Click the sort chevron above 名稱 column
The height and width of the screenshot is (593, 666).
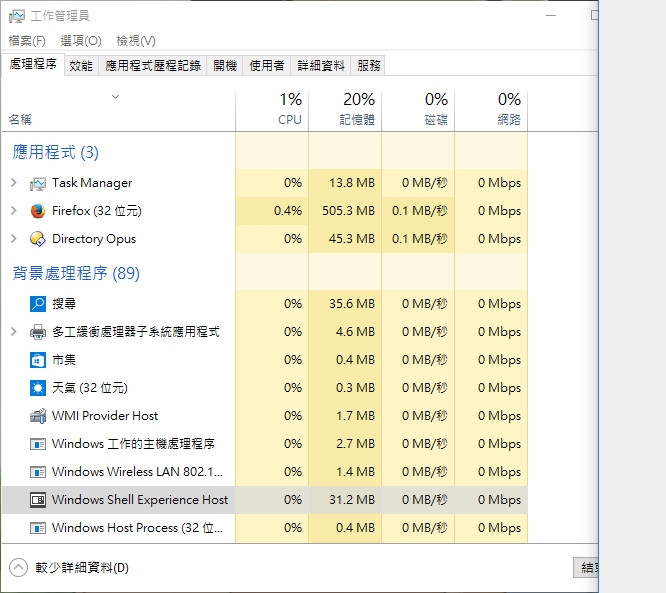point(116,97)
